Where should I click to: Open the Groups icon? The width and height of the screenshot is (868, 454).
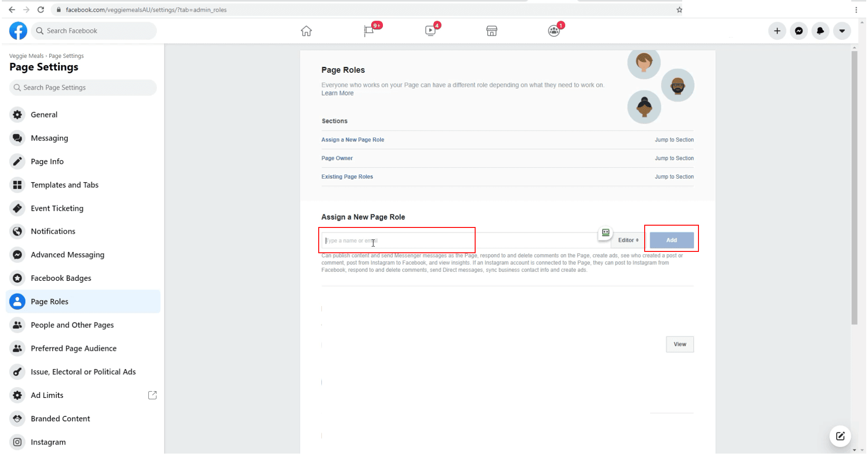553,31
